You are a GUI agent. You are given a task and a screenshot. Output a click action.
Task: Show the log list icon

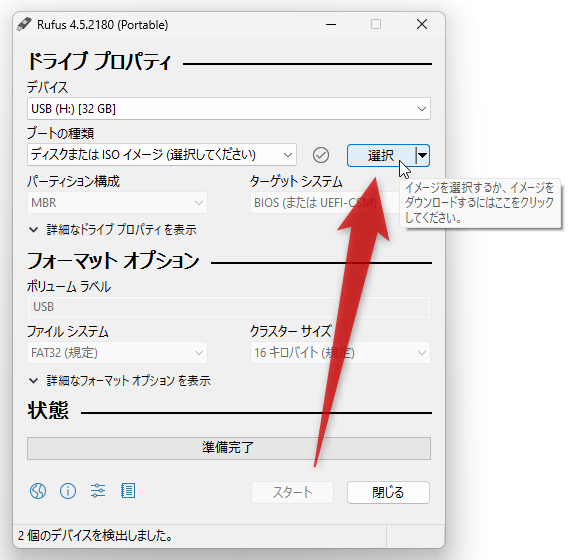[x=128, y=491]
